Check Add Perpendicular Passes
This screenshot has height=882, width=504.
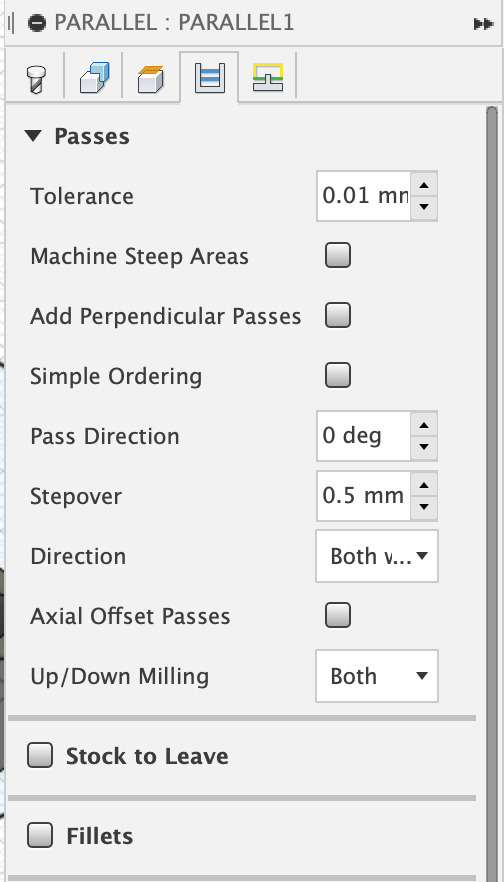tap(338, 315)
